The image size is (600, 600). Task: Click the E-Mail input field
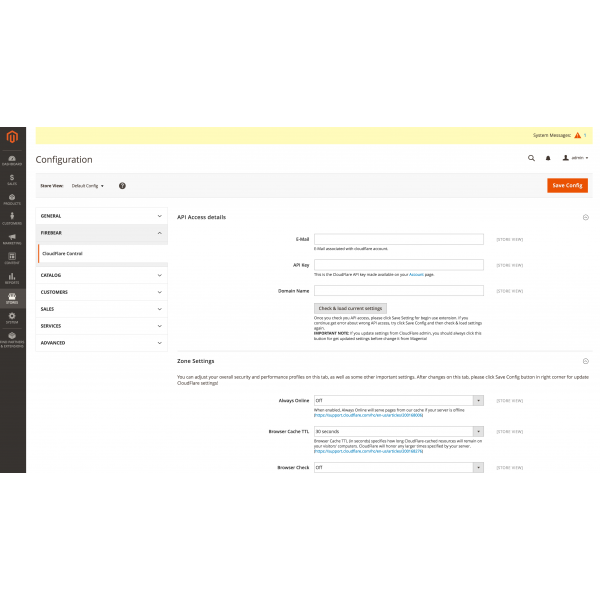tap(399, 239)
